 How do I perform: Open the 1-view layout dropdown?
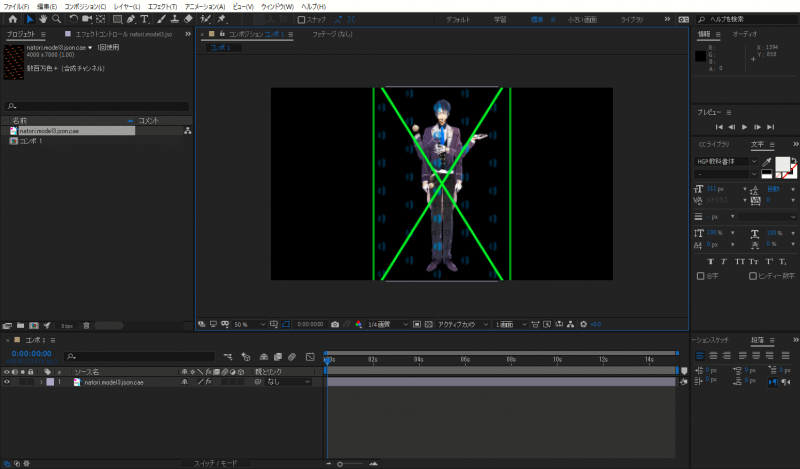tap(510, 325)
